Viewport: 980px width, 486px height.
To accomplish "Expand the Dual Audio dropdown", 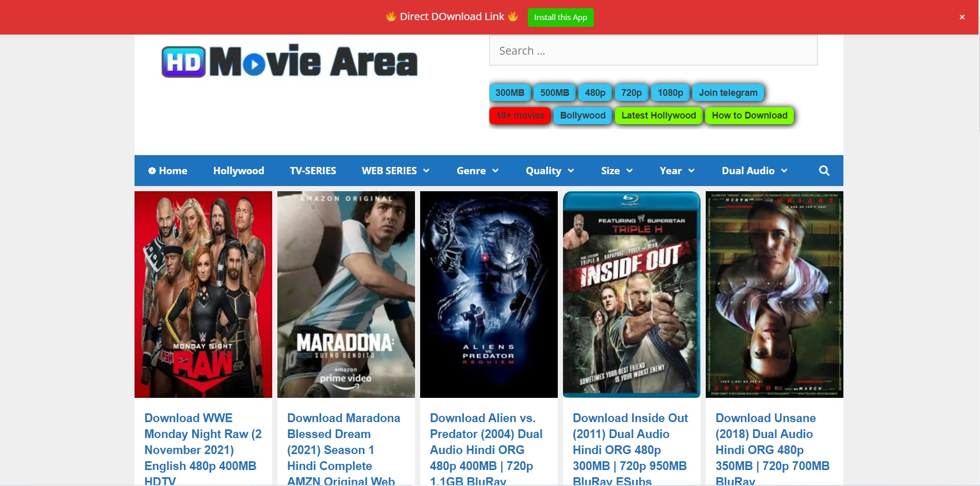I will pos(754,171).
